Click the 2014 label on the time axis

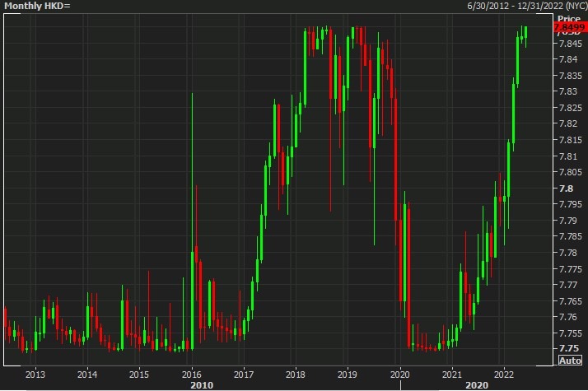pos(87,375)
